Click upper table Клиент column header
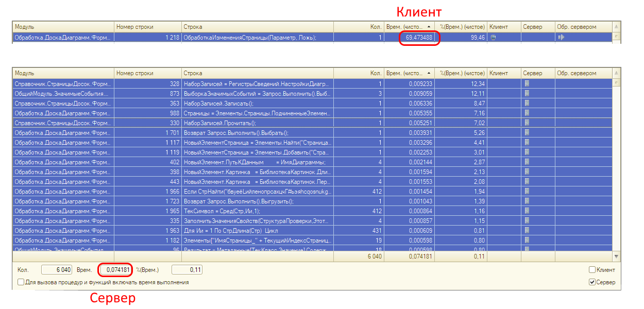The image size is (644, 309). point(504,26)
